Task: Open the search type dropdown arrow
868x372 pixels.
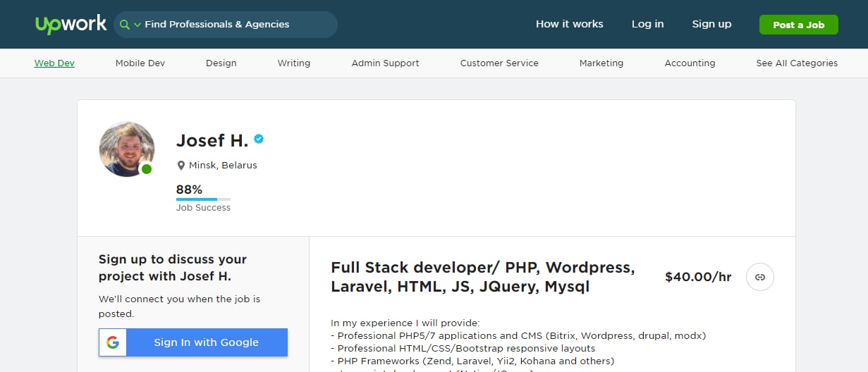Action: pyautogui.click(x=137, y=25)
